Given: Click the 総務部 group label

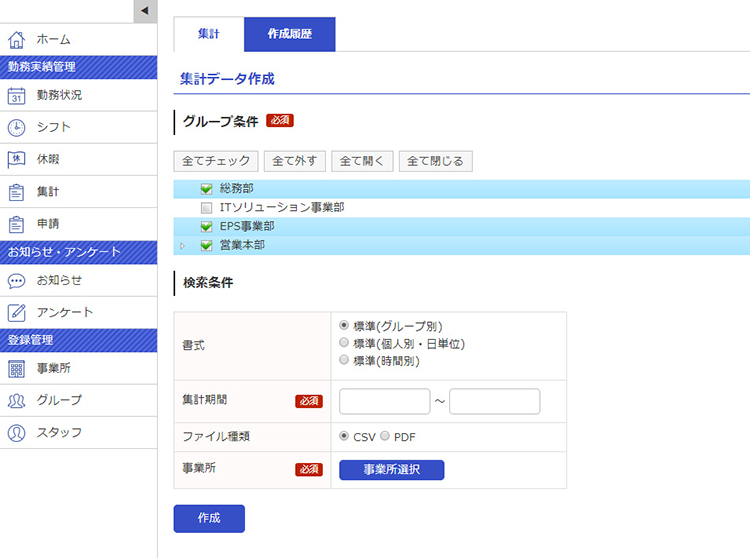Looking at the screenshot, I should (236, 188).
